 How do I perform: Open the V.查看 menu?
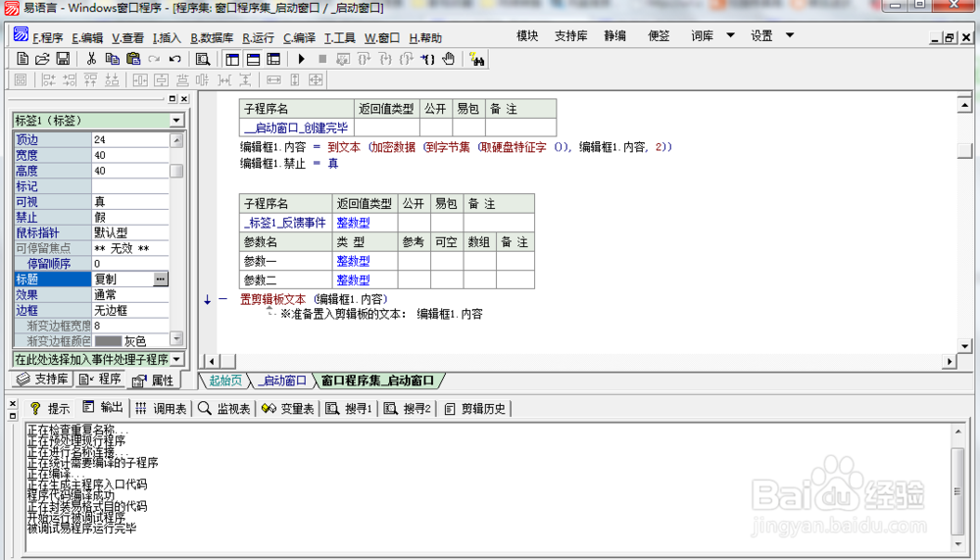(127, 37)
